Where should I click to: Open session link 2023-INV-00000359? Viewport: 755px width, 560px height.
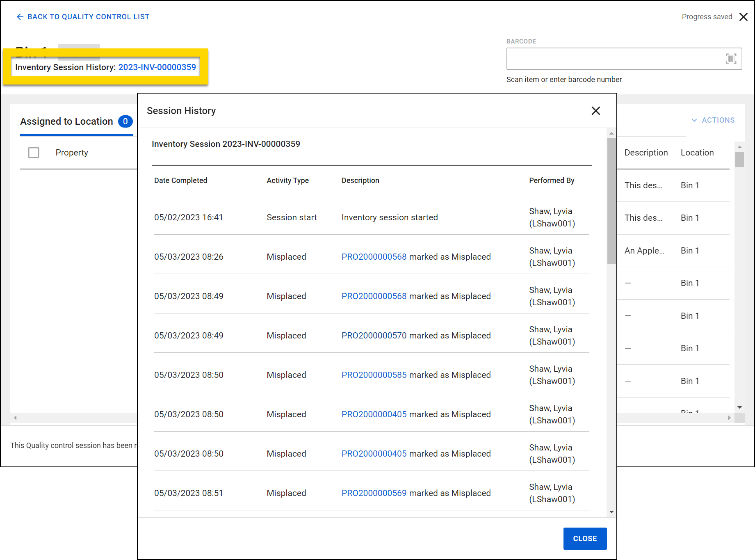click(157, 67)
